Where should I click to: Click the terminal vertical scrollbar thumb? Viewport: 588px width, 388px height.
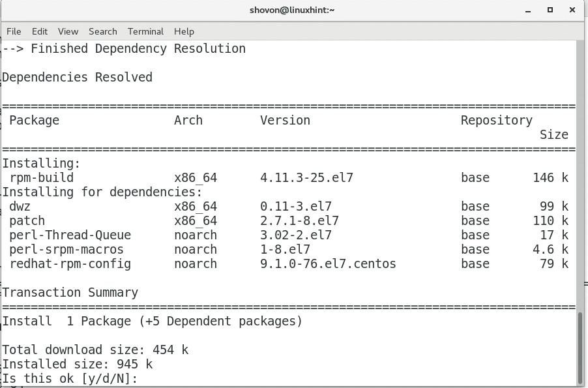pos(580,348)
